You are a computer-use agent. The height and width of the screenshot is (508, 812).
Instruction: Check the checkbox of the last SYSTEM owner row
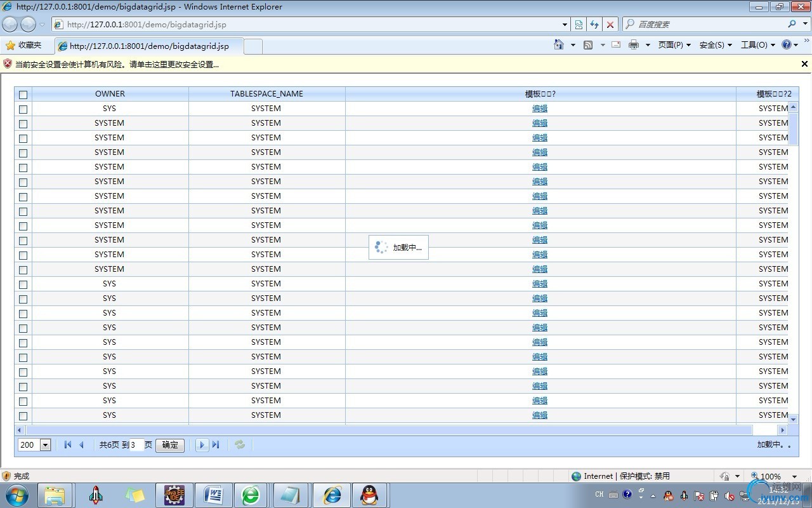(23, 270)
